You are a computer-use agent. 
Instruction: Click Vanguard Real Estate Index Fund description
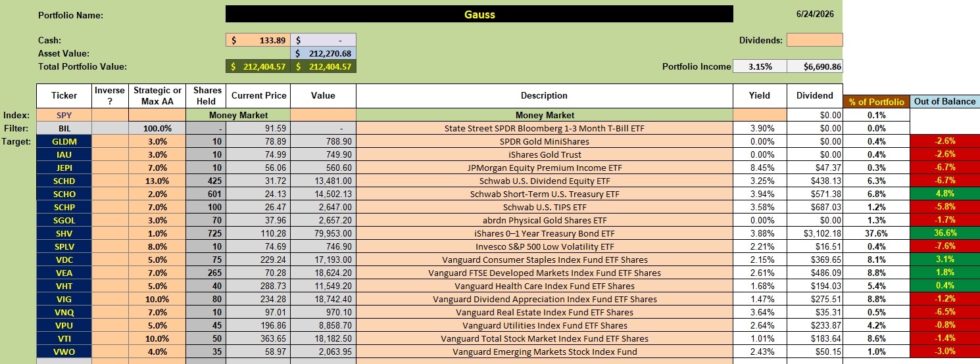(545, 312)
